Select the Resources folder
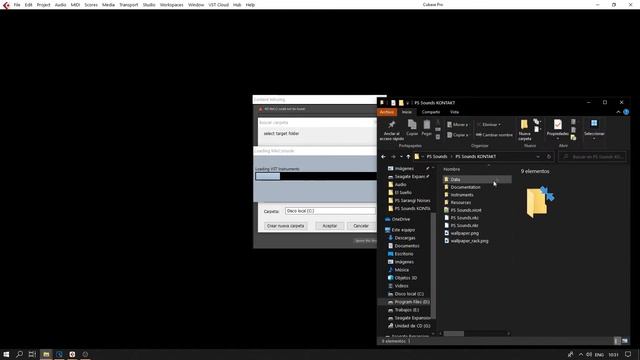Image resolution: width=640 pixels, height=360 pixels. click(461, 202)
